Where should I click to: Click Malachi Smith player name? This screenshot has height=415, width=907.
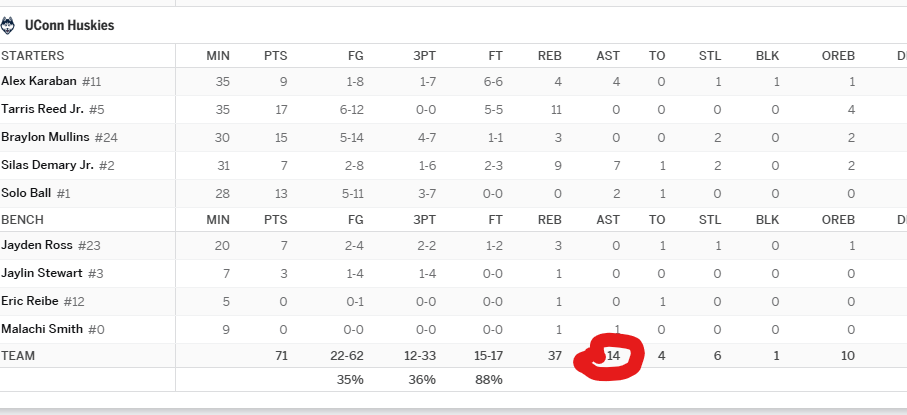pos(42,329)
